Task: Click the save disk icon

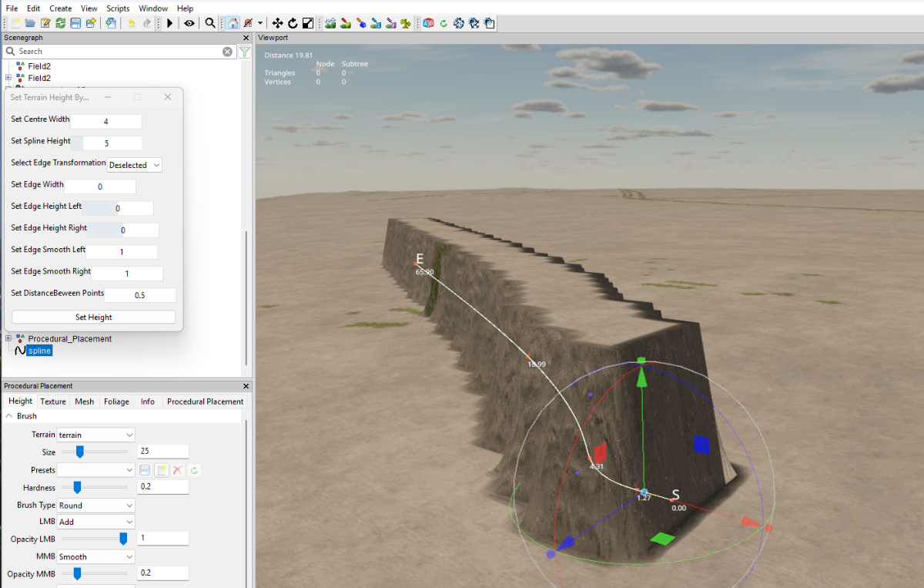Action: (75, 23)
